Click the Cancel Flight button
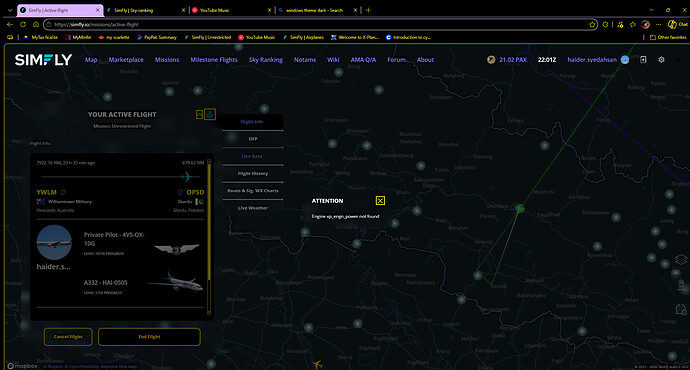 (x=68, y=337)
